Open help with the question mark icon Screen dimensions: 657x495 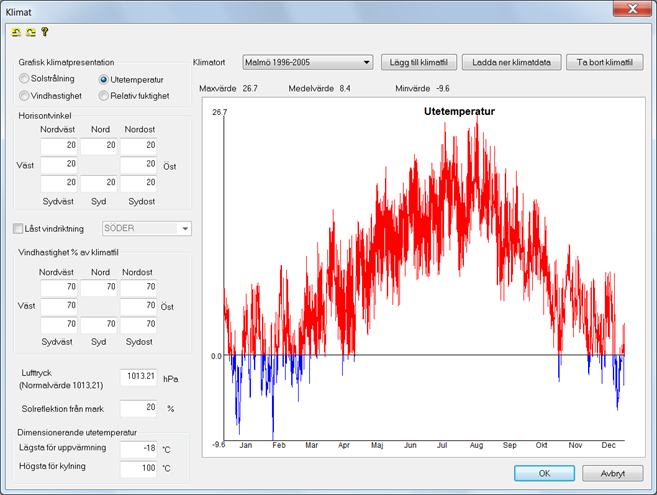(x=45, y=32)
